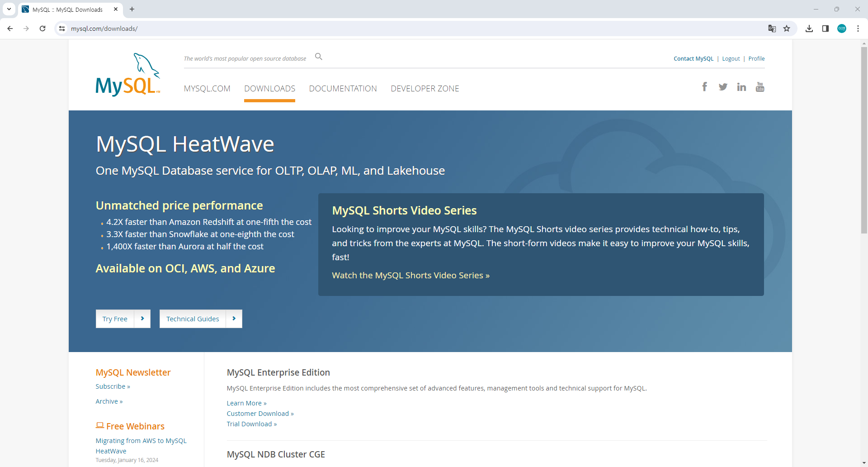The width and height of the screenshot is (868, 467).
Task: Click the MySQL NDB Cluster CGE heading
Action: [x=276, y=454]
